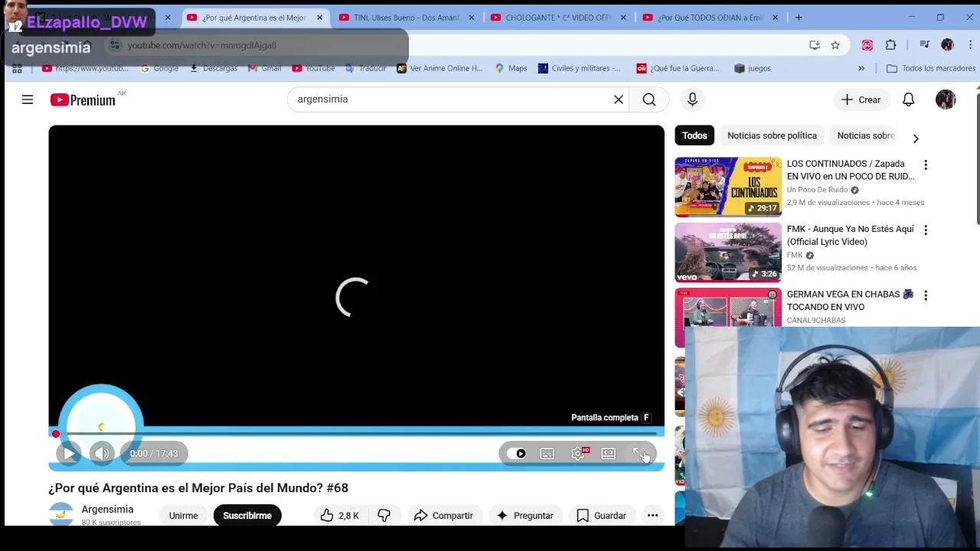This screenshot has width=980, height=551.
Task: Open the Un Poco De Ruido channel
Action: (817, 190)
